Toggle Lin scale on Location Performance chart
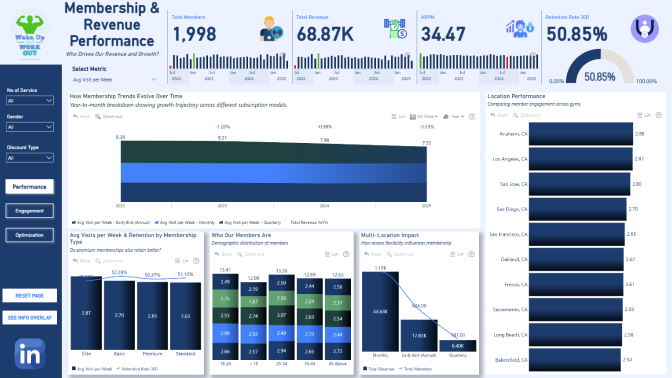Viewport: 672px width, 378px height. [644, 115]
